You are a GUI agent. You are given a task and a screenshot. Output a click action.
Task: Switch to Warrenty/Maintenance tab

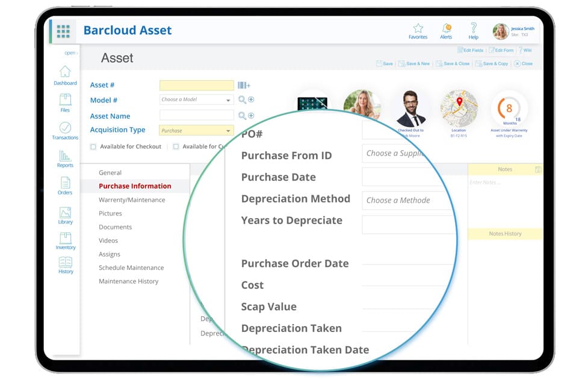tap(132, 200)
